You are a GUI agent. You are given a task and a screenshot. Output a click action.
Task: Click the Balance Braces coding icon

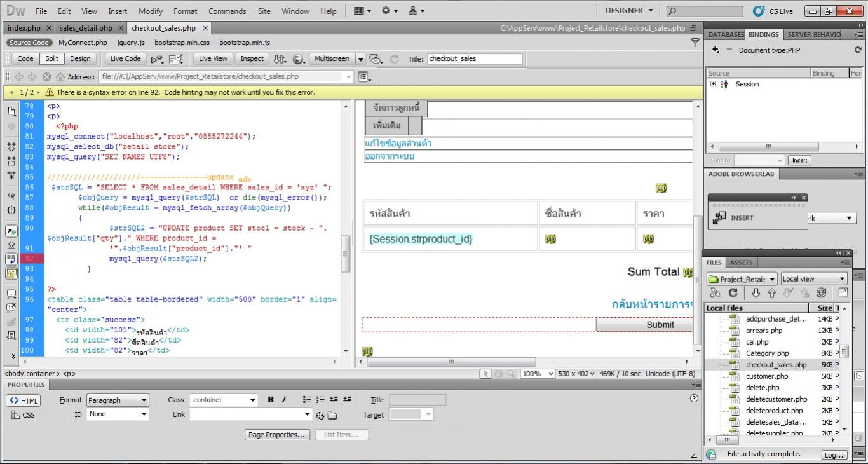[11, 209]
